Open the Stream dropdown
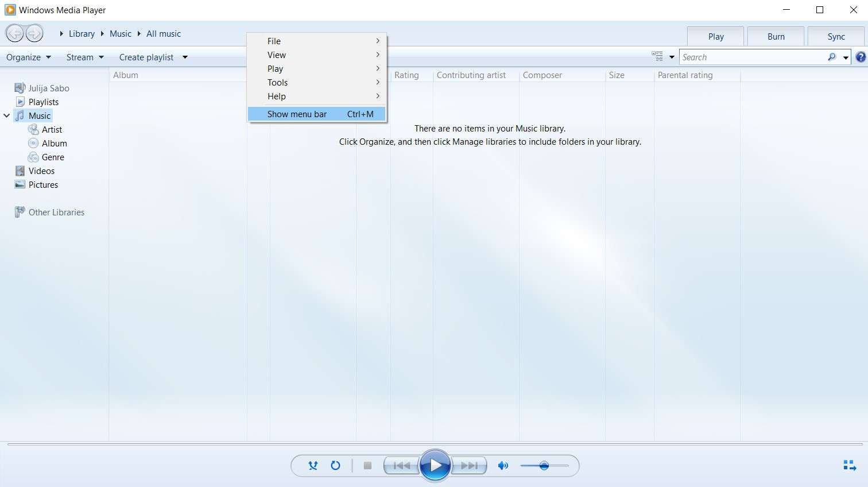 pos(85,57)
